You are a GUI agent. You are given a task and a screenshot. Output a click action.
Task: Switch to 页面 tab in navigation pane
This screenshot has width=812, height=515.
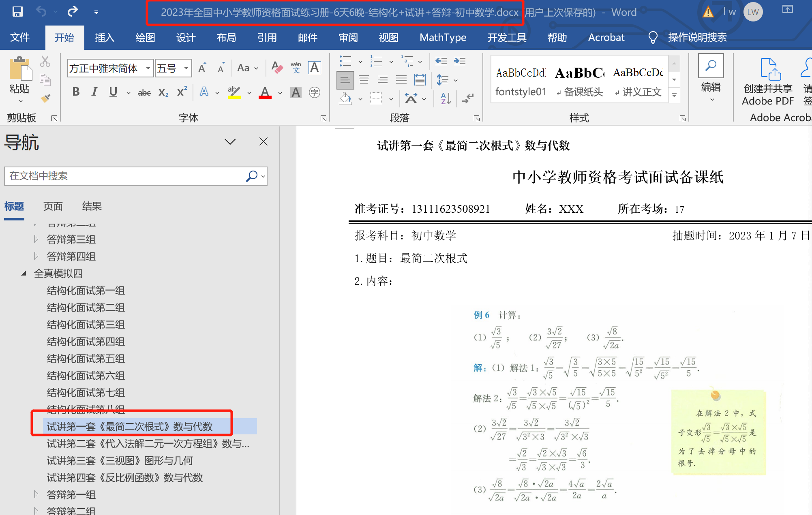(53, 206)
